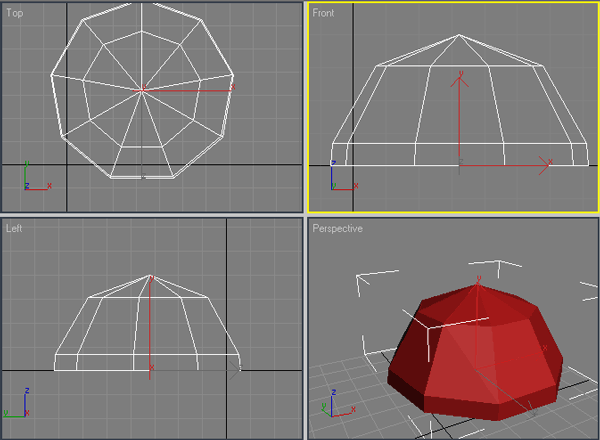The height and width of the screenshot is (440, 600).
Task: Select the wireframe dome in Left viewport
Action: pyautogui.click(x=147, y=323)
